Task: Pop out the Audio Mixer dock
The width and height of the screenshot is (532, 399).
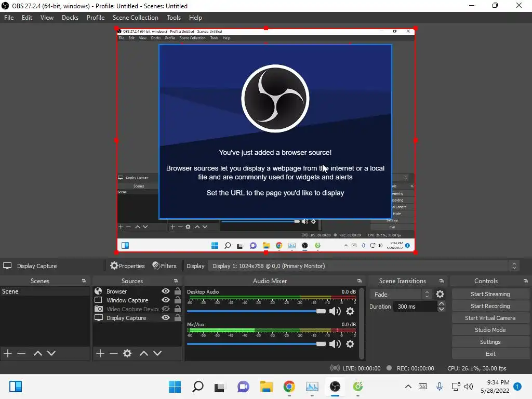Action: pyautogui.click(x=360, y=281)
